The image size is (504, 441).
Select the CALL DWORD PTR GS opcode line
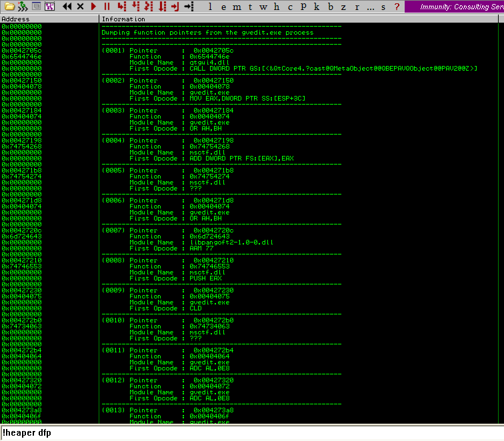(x=303, y=69)
